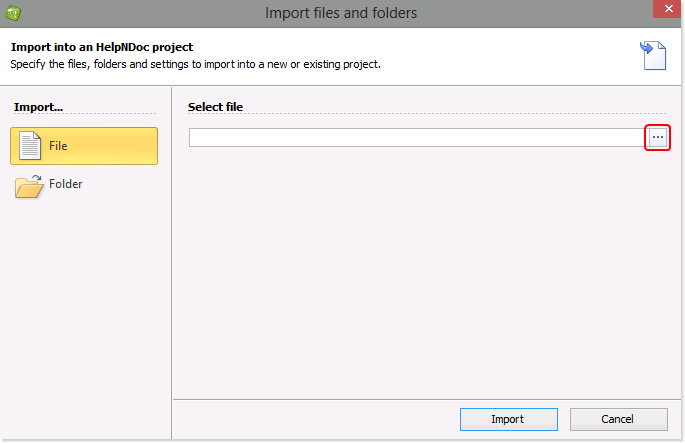Click the 'Import...' sidebar section heading
The height and width of the screenshot is (443, 685).
[x=38, y=107]
